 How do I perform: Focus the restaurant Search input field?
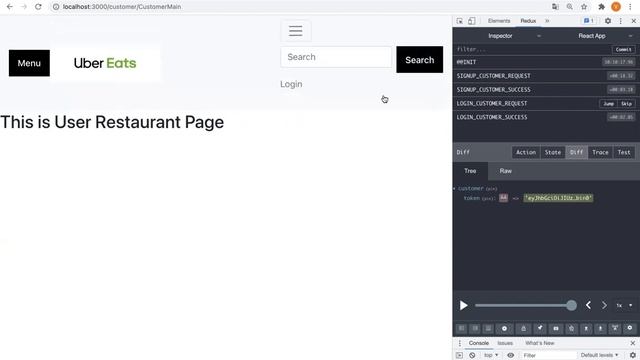(336, 57)
